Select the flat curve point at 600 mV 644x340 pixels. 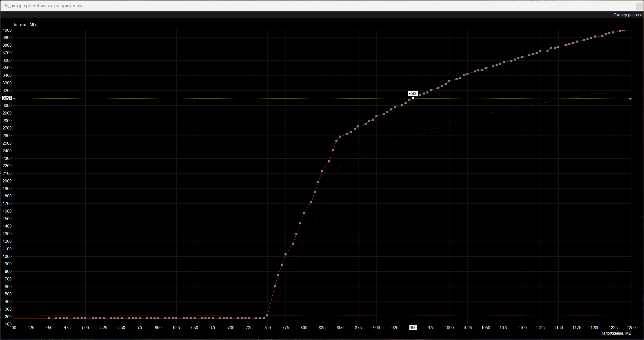(x=158, y=318)
